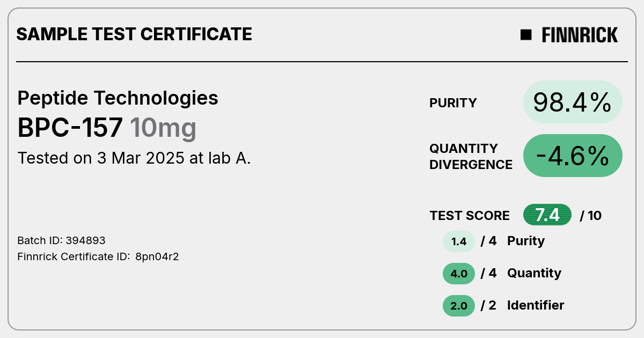Click the Finnrick black square logo icon
The width and height of the screenshot is (644, 338).
(x=526, y=35)
